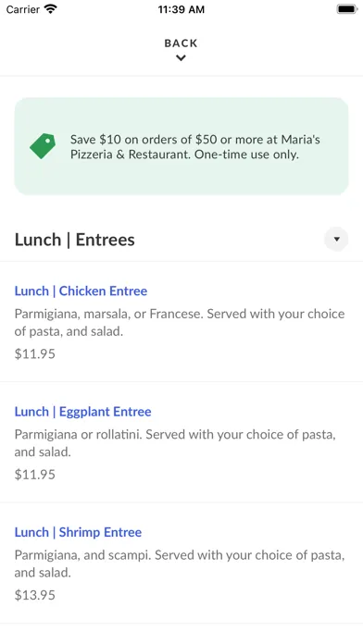363x644 pixels.
Task: Click the Wi-Fi status icon
Action: point(51,9)
